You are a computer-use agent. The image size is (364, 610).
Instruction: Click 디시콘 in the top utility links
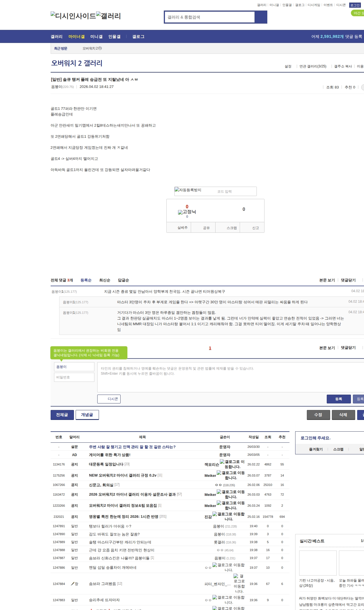[x=341, y=5]
